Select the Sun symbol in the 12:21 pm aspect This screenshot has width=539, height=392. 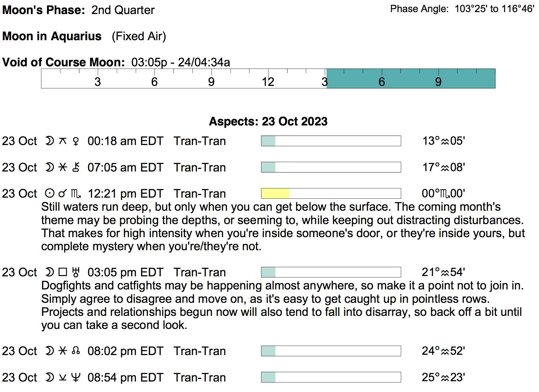click(49, 193)
